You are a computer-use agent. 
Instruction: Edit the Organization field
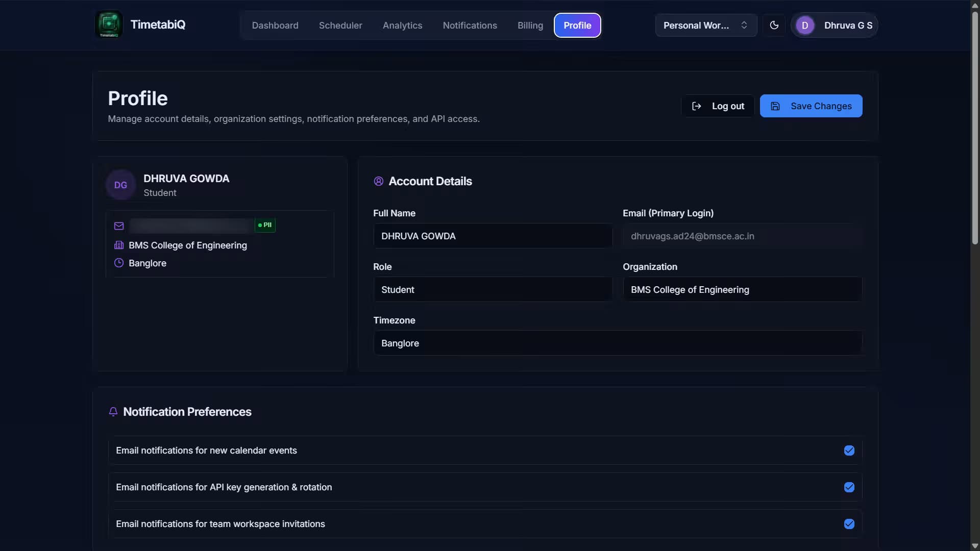pos(743,289)
